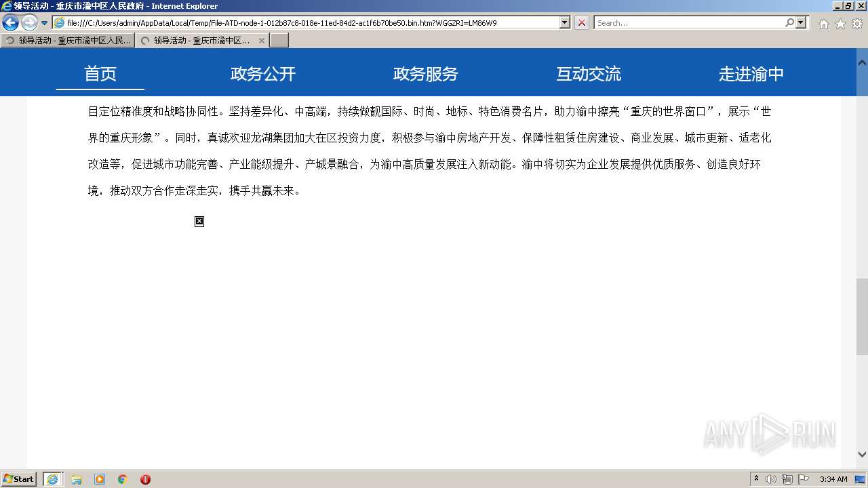
Task: Open the Tools gear icon
Action: pos(857,24)
